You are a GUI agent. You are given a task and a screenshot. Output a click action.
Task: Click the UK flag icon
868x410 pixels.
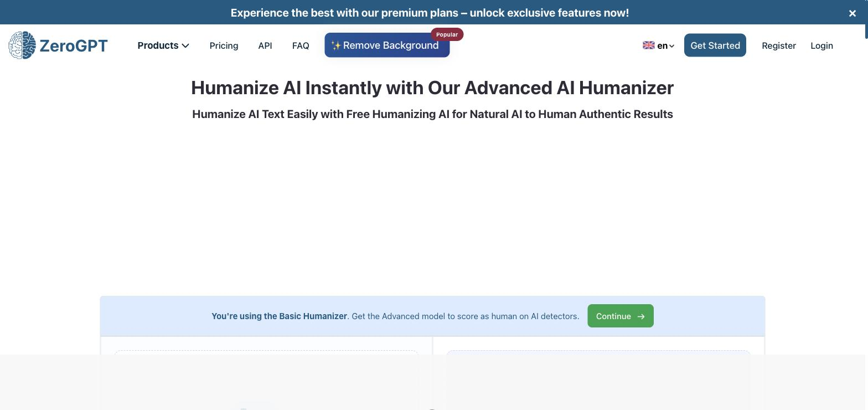[x=648, y=45]
